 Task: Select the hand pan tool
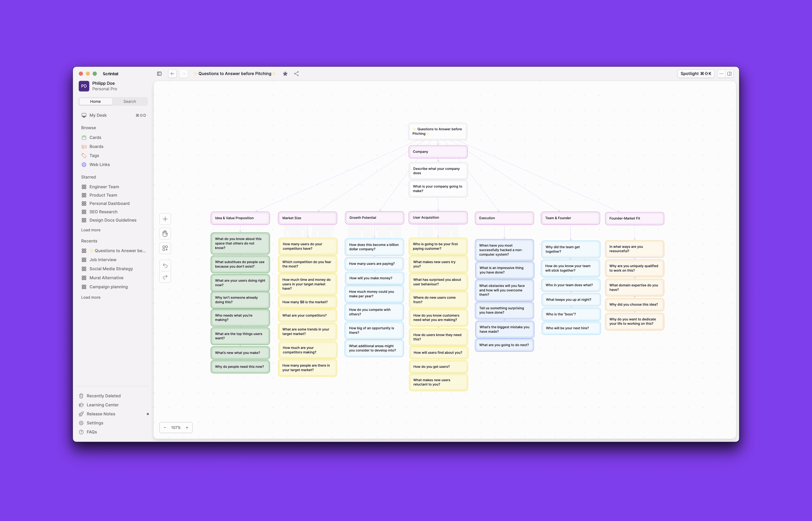(165, 234)
